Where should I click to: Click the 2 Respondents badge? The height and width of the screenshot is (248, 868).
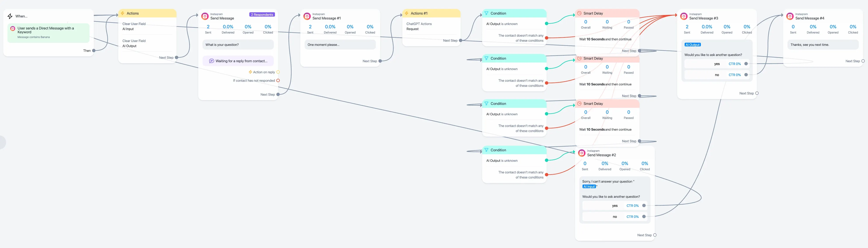[x=262, y=14]
